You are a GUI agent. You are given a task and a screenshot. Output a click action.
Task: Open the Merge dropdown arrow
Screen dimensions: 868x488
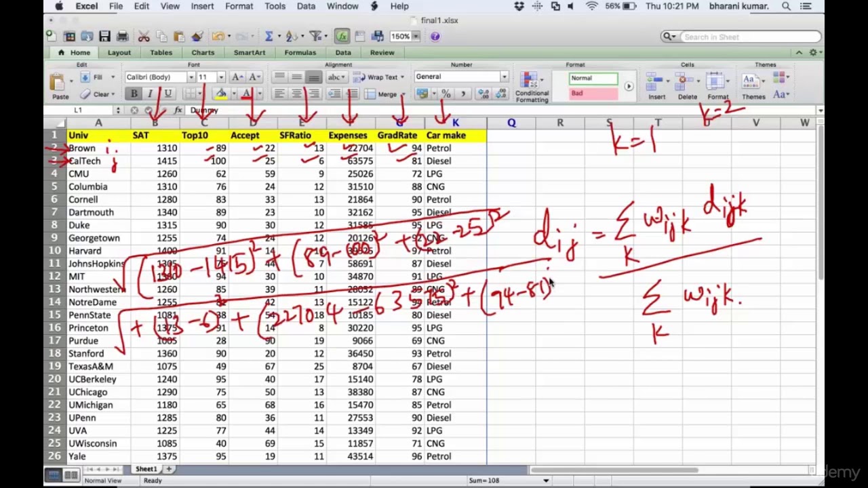(x=402, y=94)
